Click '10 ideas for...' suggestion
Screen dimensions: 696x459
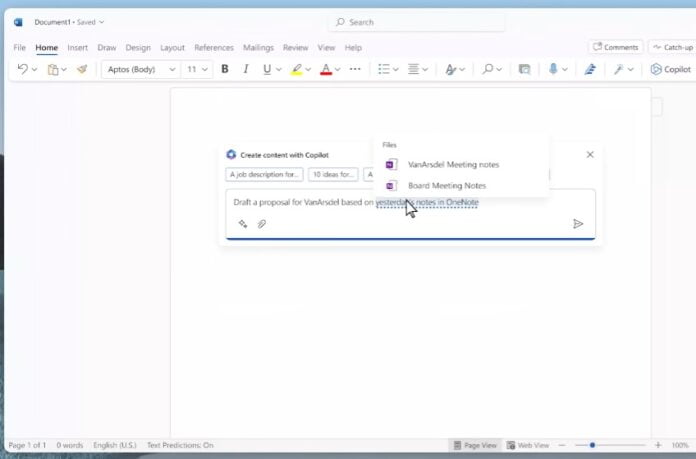point(333,174)
